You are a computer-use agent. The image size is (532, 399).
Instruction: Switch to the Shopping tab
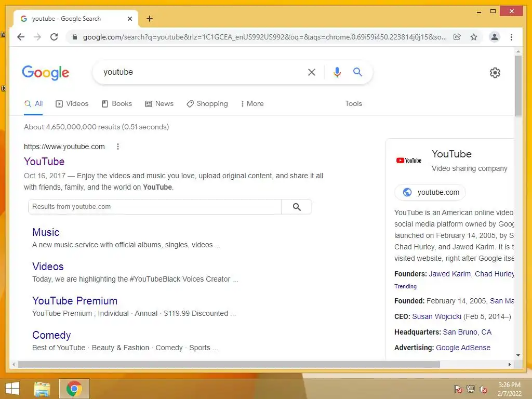click(207, 104)
